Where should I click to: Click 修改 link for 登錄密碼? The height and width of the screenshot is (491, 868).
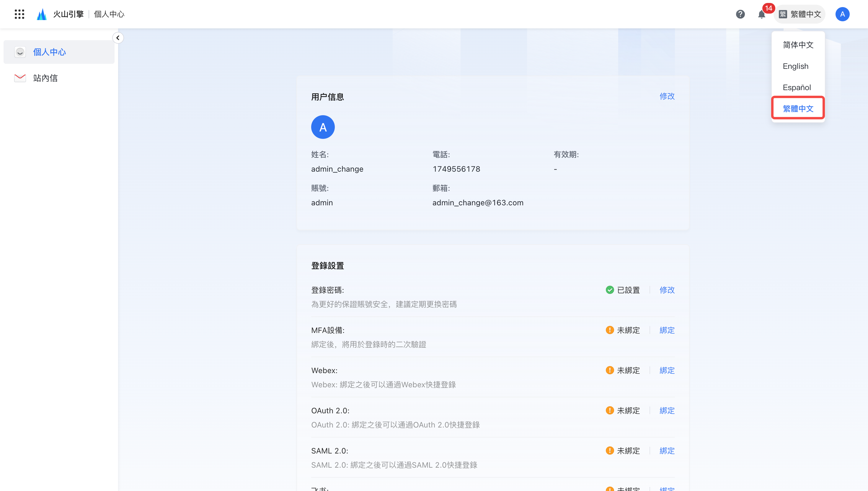(667, 290)
